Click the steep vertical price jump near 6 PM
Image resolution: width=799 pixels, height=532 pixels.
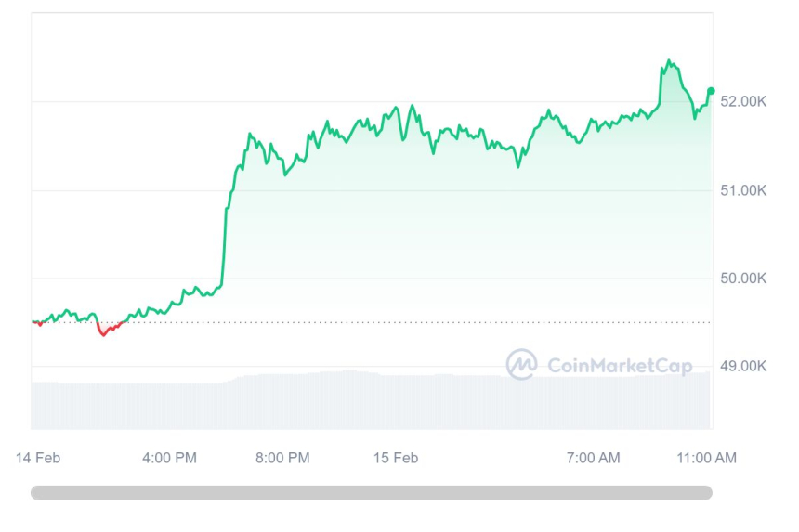tap(224, 241)
